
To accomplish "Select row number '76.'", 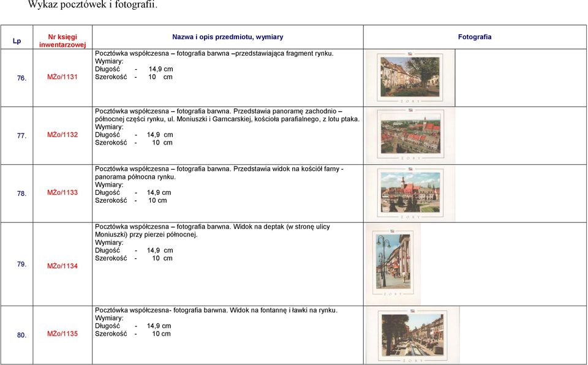I will 21,78.
